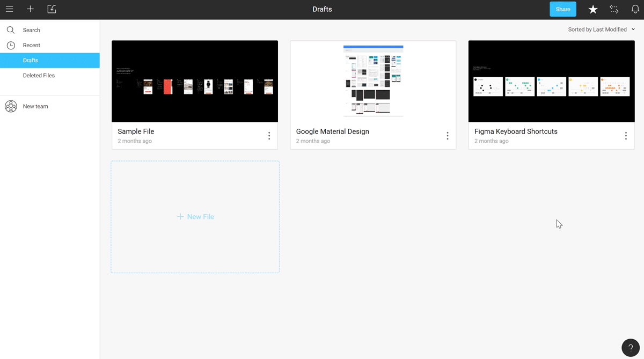This screenshot has height=359, width=644.
Task: Click the blue Share button
Action: [563, 9]
